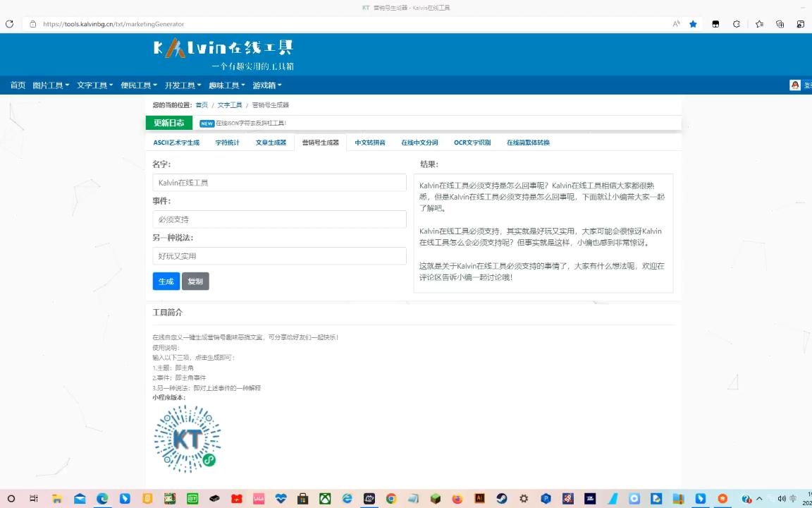
Task: Open Steam from the taskbar
Action: 502,499
